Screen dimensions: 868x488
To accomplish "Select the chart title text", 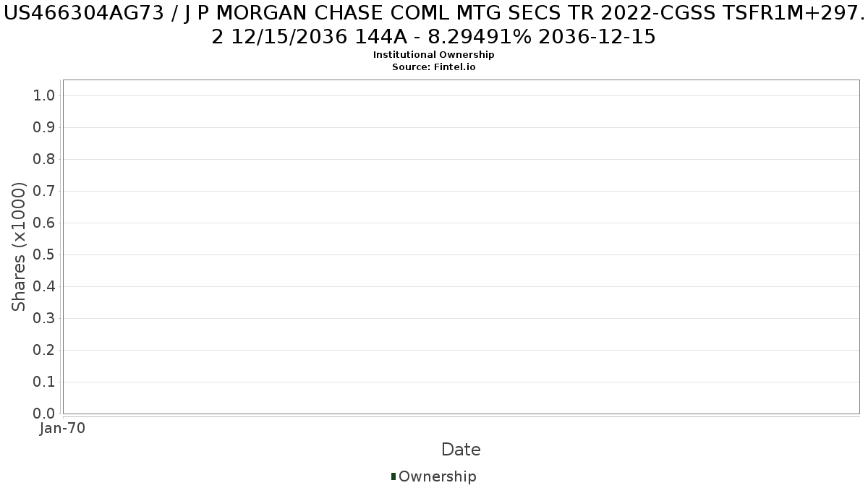I will tap(434, 24).
